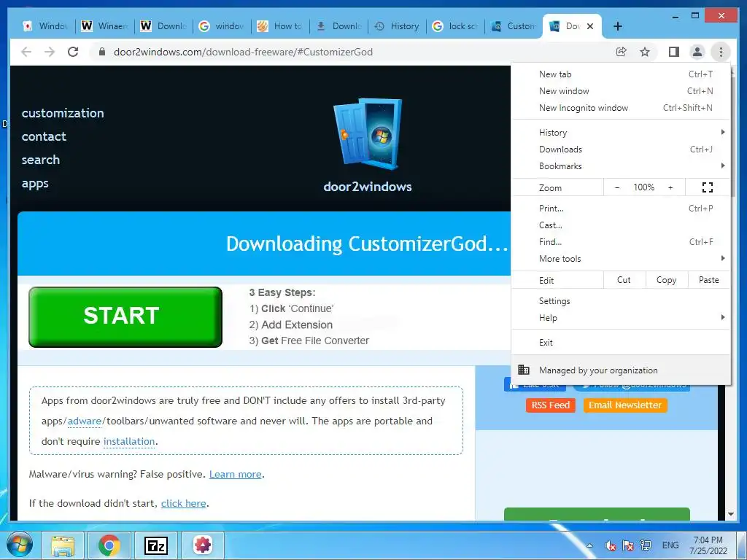Click the door2windows door logo

(368, 134)
